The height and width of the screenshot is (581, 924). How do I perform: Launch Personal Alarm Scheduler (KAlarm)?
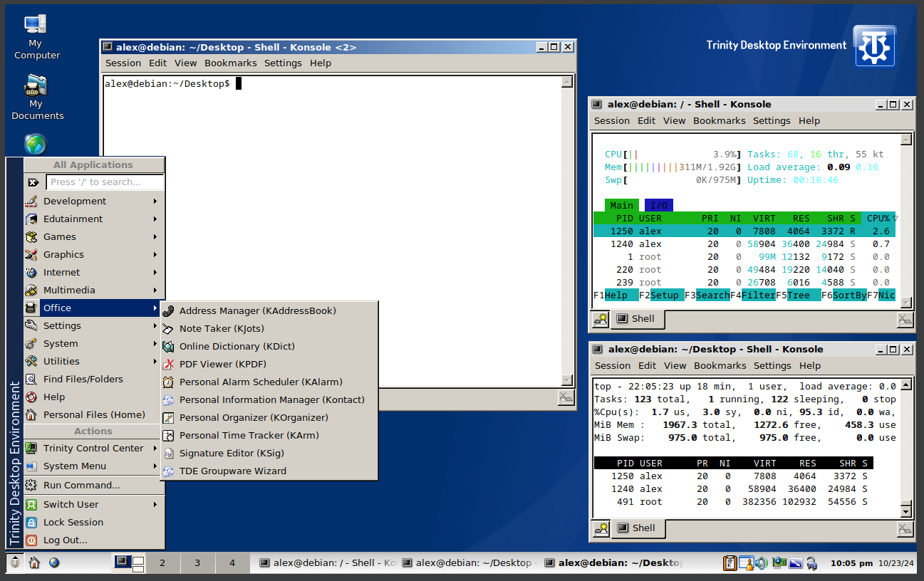(x=261, y=382)
